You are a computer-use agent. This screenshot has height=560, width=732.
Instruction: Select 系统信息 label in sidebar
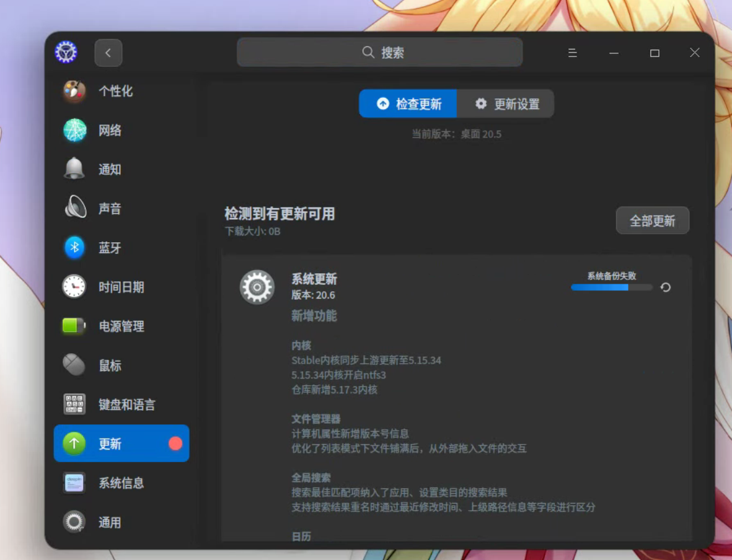(x=121, y=483)
